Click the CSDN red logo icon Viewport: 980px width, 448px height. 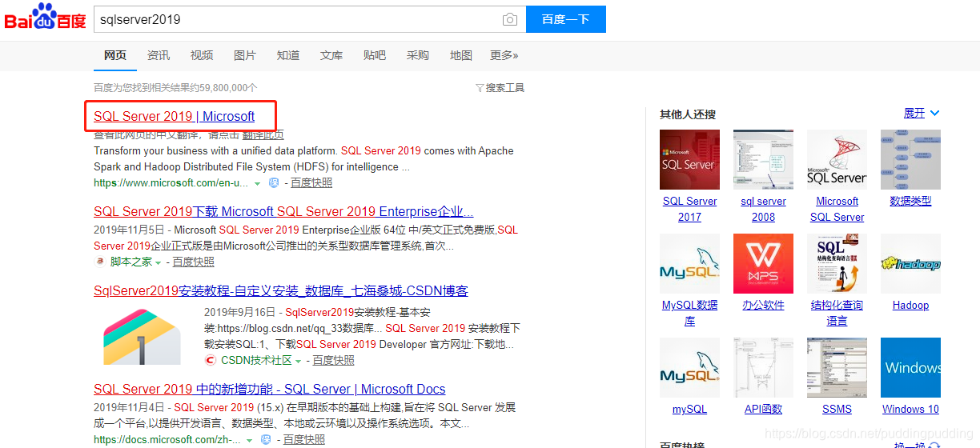click(x=211, y=361)
